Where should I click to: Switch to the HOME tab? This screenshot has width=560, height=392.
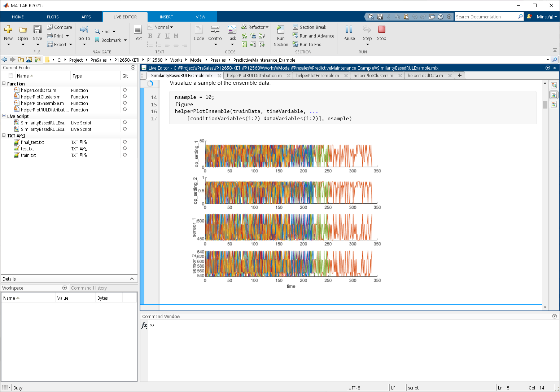[x=18, y=17]
